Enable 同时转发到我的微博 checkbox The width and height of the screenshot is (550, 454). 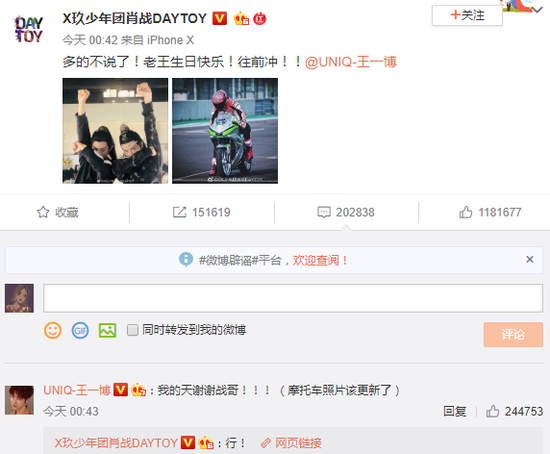[132, 330]
